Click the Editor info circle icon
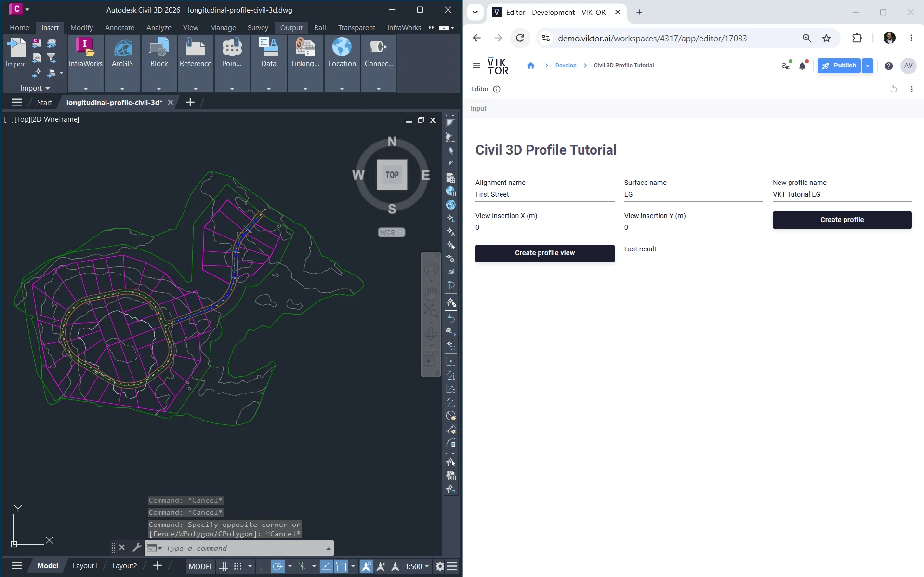 coord(497,89)
